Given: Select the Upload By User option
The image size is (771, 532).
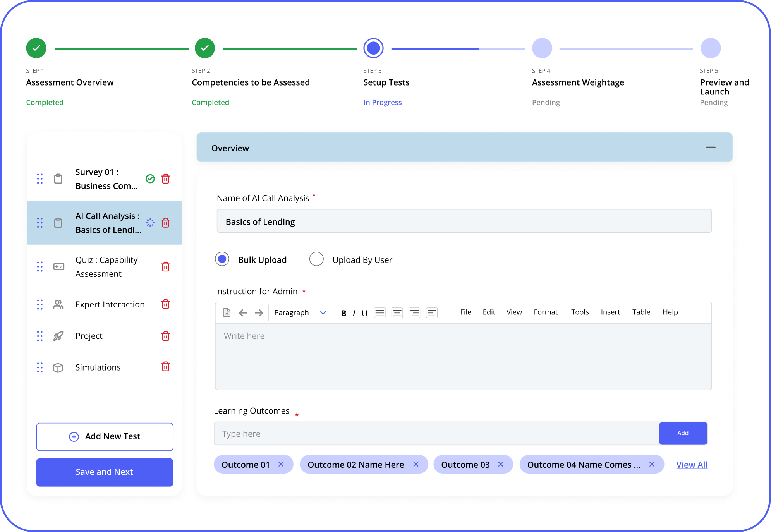Looking at the screenshot, I should tap(316, 259).
